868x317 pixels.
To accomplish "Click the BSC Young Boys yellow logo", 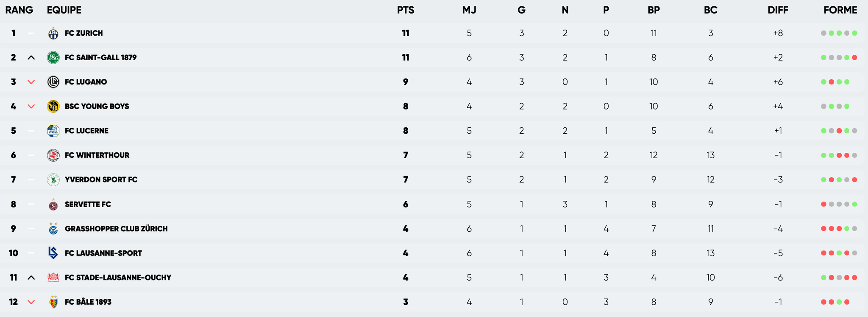I will pyautogui.click(x=53, y=107).
